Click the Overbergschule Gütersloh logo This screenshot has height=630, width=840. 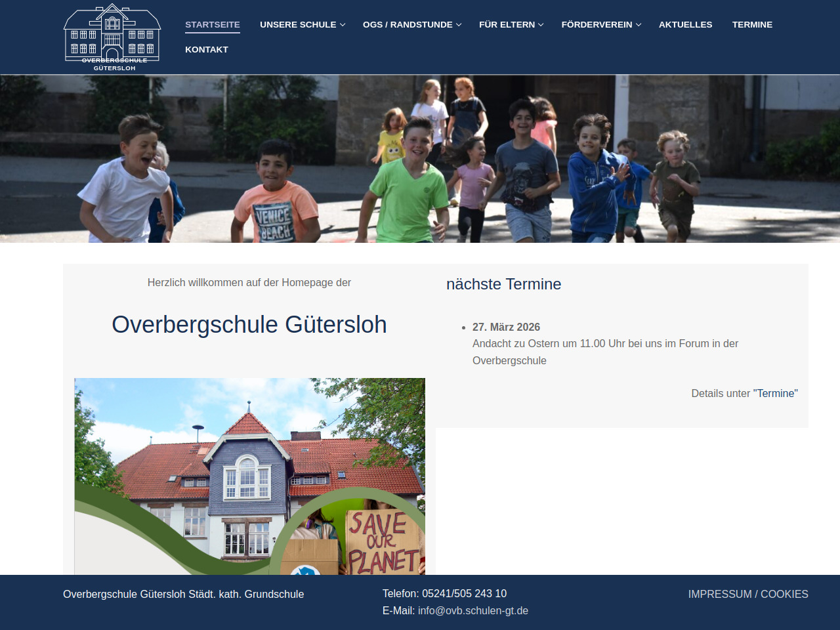click(112, 37)
